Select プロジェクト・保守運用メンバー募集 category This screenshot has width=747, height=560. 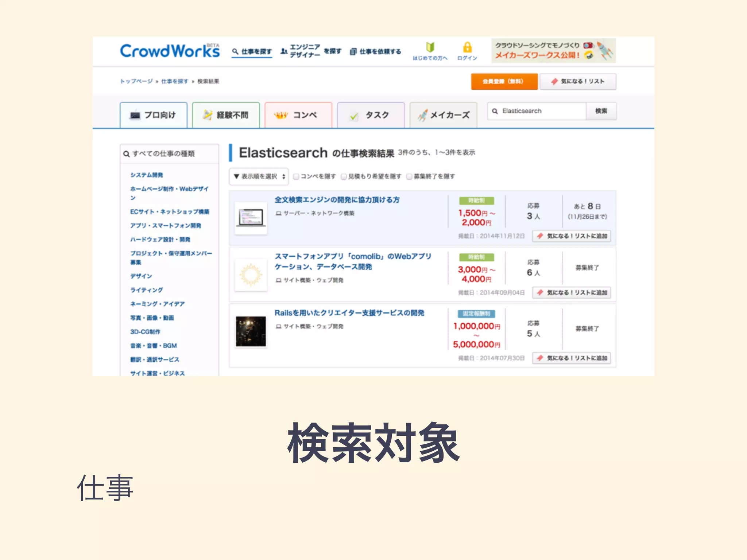171,258
